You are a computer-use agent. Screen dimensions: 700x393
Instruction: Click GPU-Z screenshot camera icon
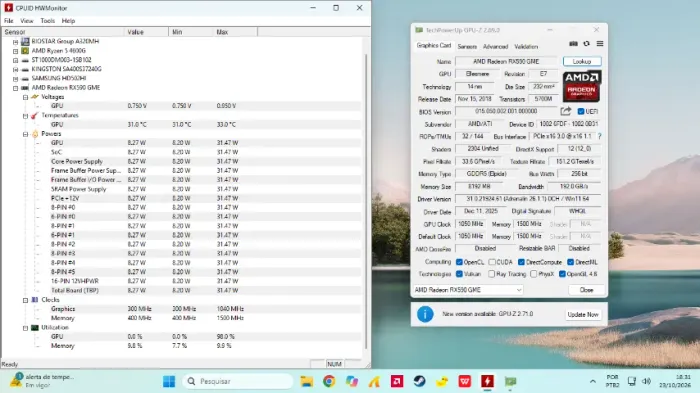tap(573, 44)
